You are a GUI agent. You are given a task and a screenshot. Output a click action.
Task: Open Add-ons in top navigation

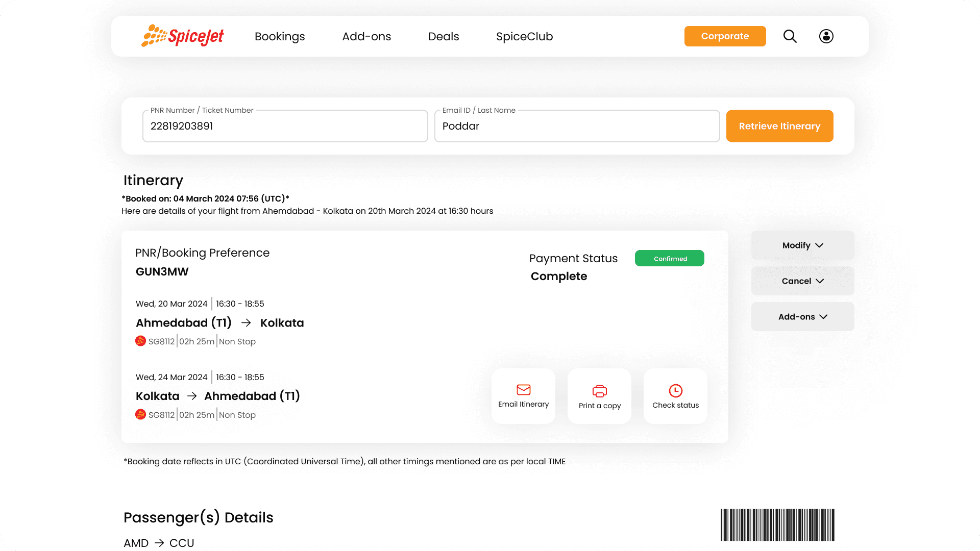click(x=366, y=37)
